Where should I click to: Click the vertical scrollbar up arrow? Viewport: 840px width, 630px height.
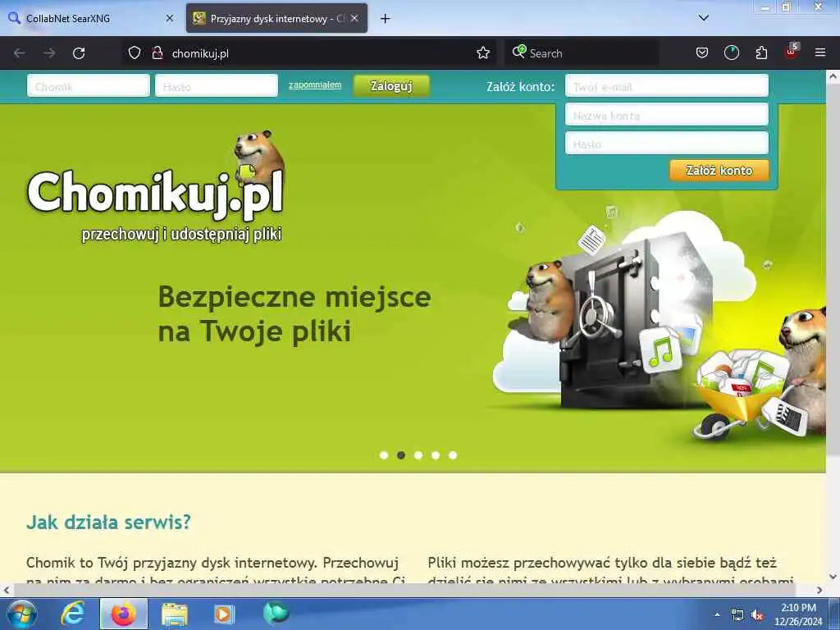pyautogui.click(x=833, y=76)
